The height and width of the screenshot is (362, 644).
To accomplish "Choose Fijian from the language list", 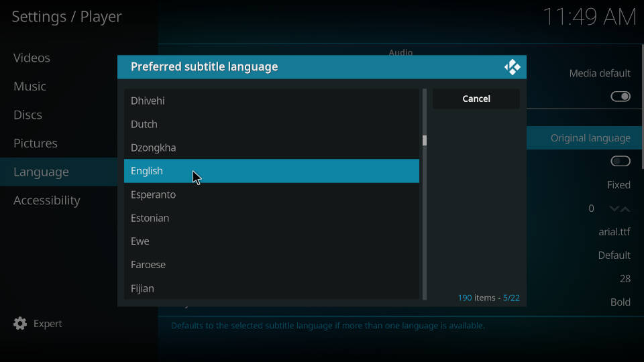I will pos(272,288).
